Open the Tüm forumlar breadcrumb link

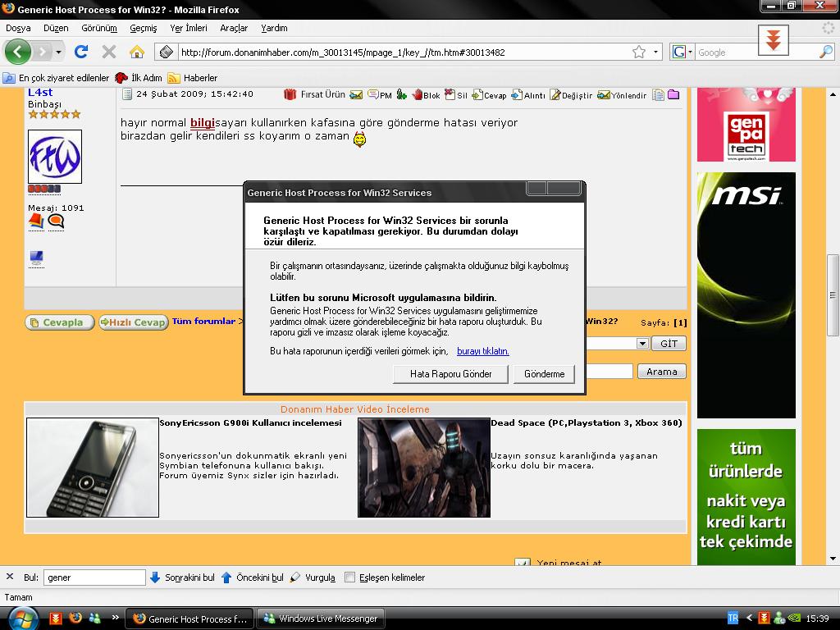(x=203, y=321)
